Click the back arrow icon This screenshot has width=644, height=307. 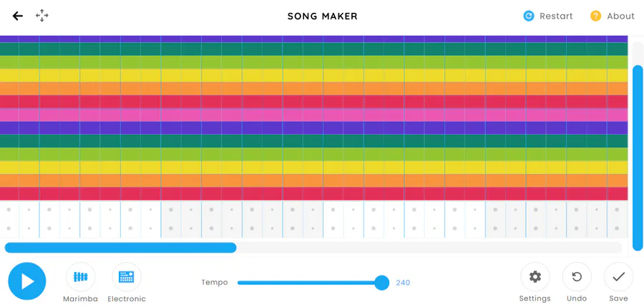coord(18,16)
